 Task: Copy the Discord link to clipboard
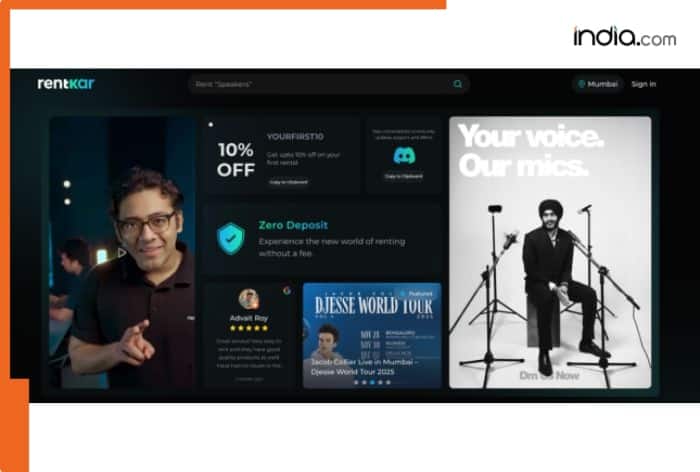(404, 176)
